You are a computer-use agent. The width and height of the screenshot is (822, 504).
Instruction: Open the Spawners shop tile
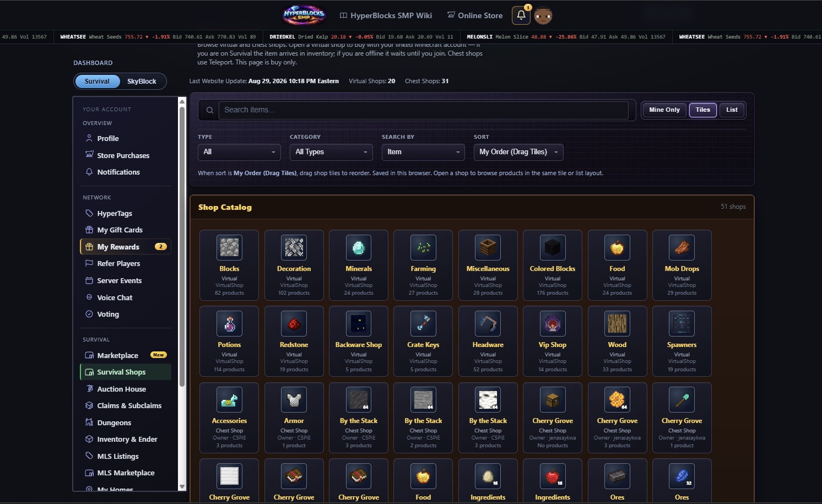click(x=682, y=342)
